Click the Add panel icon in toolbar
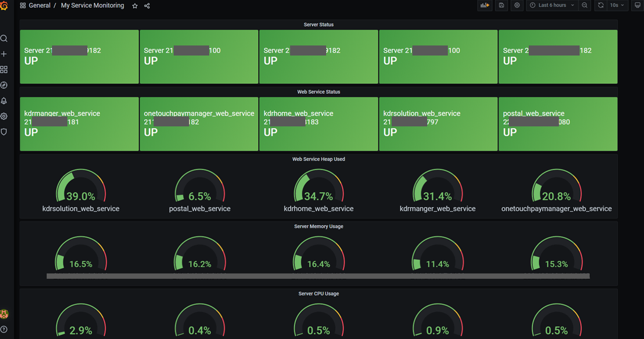The height and width of the screenshot is (339, 644). 485,5
